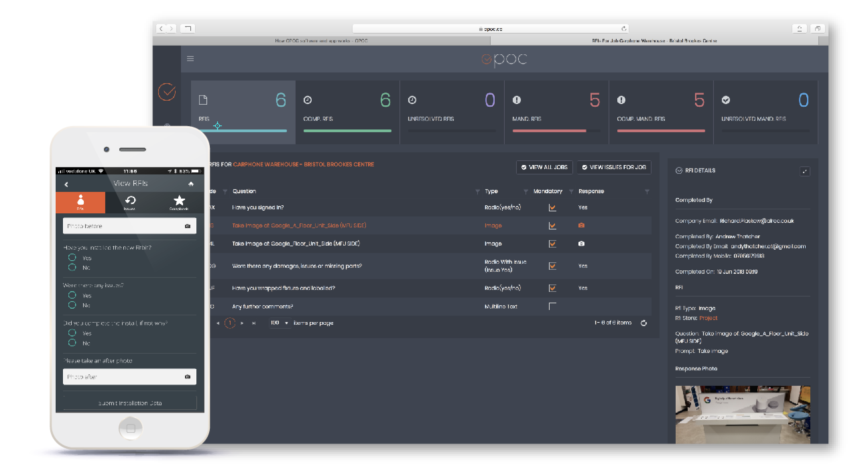Click View All Jobs button

[545, 167]
